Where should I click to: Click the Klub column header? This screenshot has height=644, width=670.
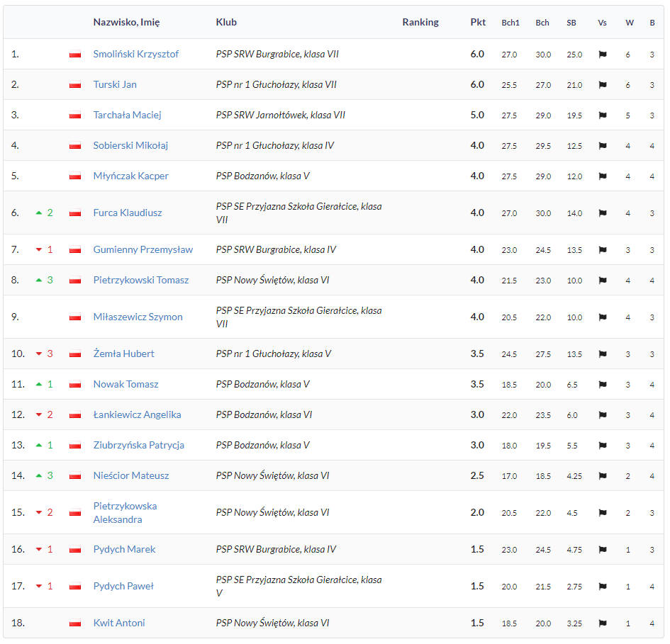tap(226, 22)
